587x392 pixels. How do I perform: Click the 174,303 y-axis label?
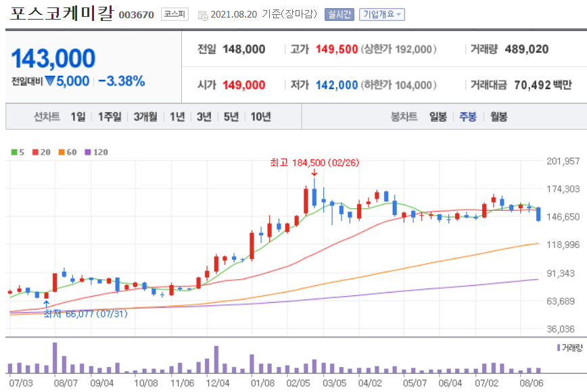[x=563, y=189]
